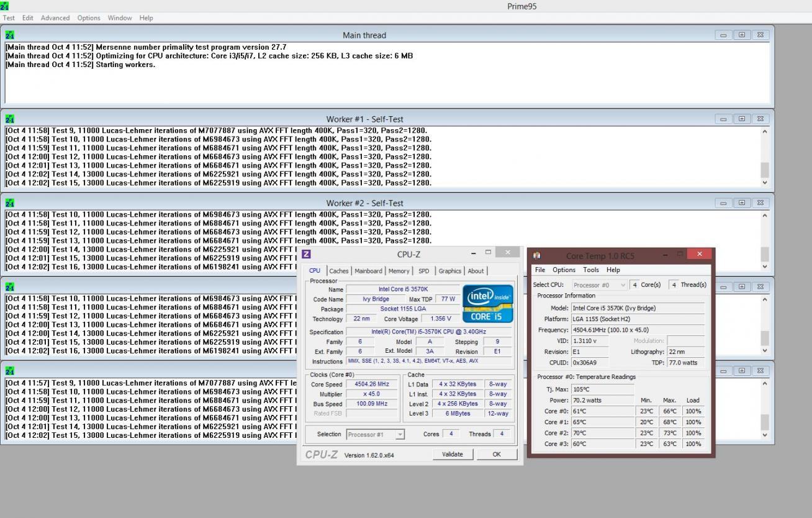Click the Worker #1 scrollbar down arrow

click(x=765, y=183)
